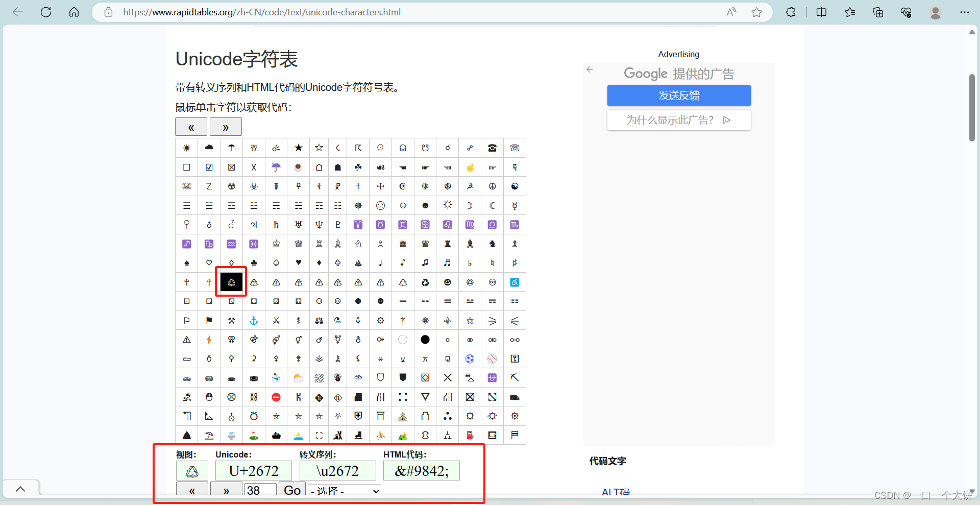The width and height of the screenshot is (980, 505).
Task: Pick the shamrock character
Action: [358, 167]
